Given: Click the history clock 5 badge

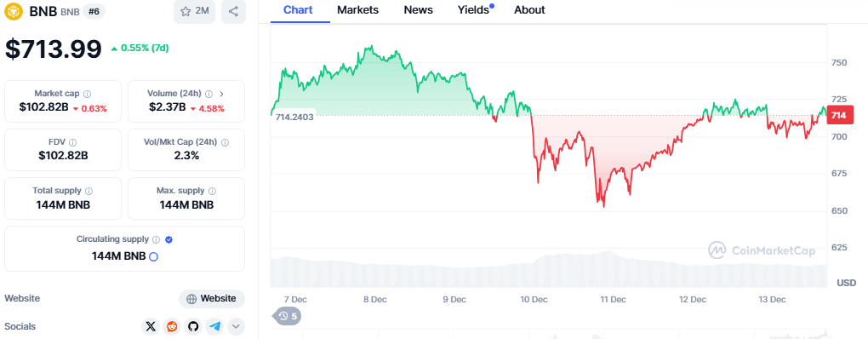Looking at the screenshot, I should pyautogui.click(x=287, y=316).
